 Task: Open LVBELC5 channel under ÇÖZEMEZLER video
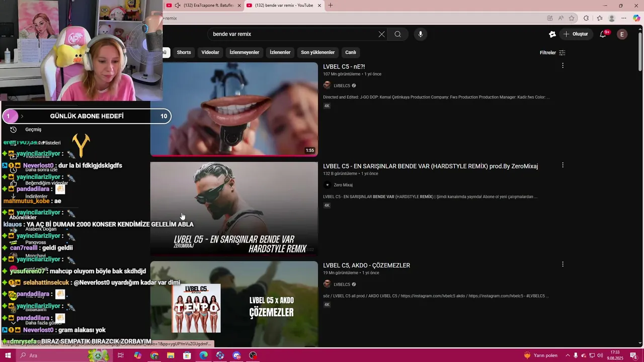coord(342,285)
